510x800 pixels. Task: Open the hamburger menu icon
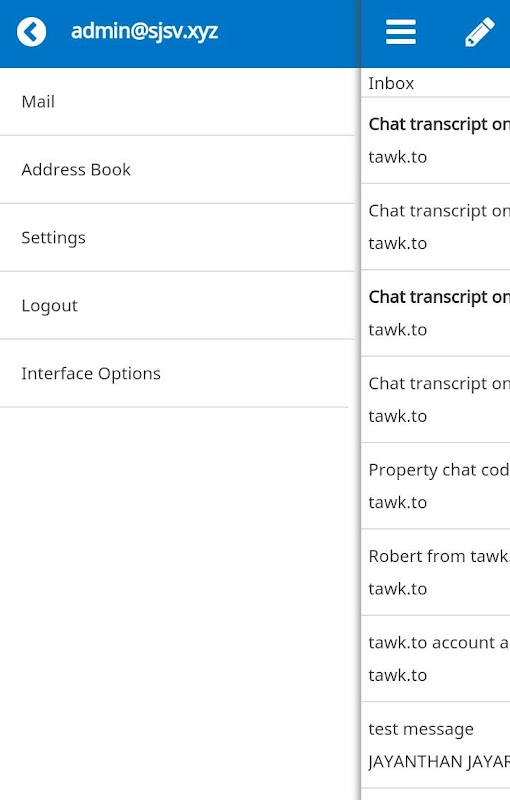click(x=401, y=32)
